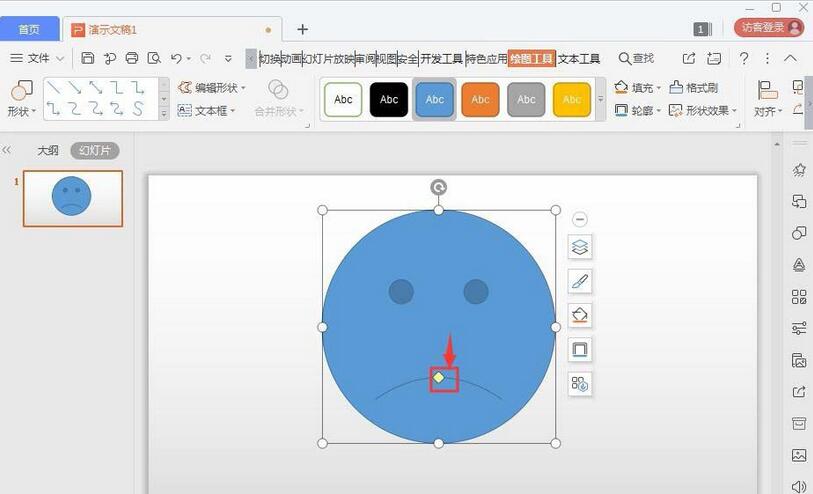Apply the gray Abc shape style
Image resolution: width=813 pixels, height=494 pixels.
[526, 100]
